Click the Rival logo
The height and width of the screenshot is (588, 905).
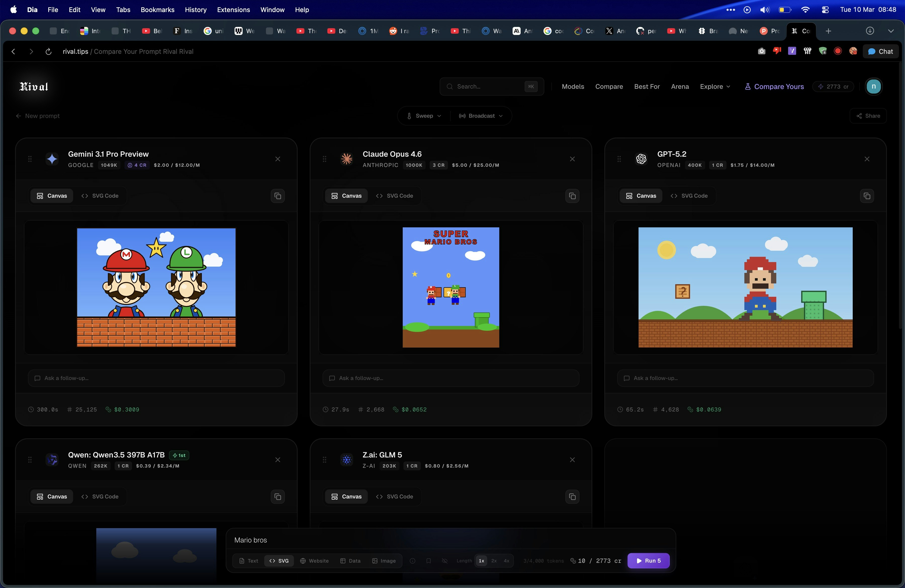(x=34, y=86)
